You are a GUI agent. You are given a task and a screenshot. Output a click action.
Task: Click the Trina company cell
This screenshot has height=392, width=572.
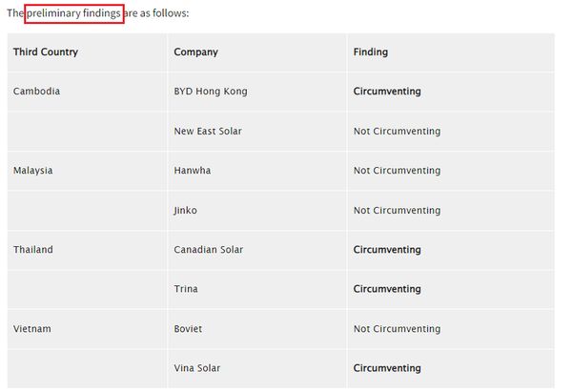pos(186,289)
